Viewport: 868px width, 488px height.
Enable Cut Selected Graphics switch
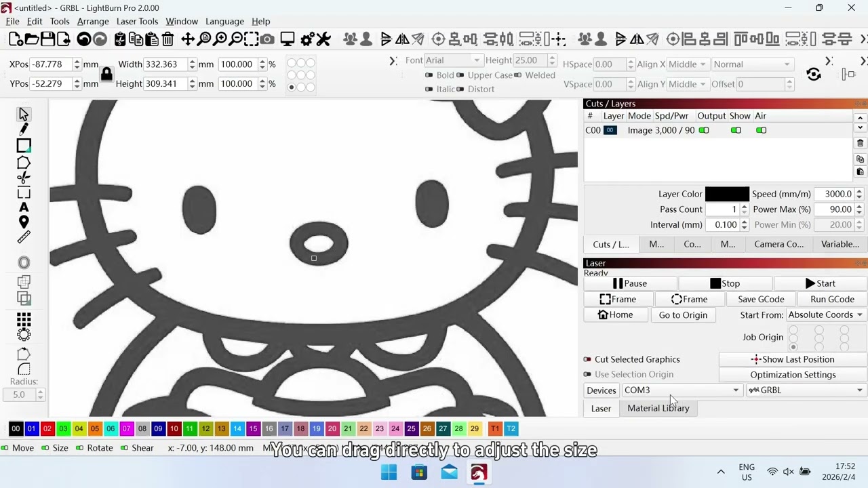(587, 359)
